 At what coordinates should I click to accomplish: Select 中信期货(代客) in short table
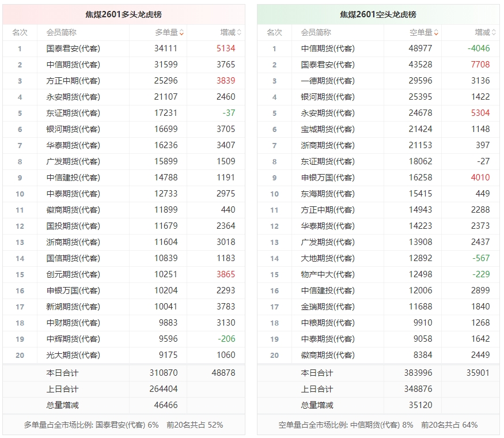328,48
